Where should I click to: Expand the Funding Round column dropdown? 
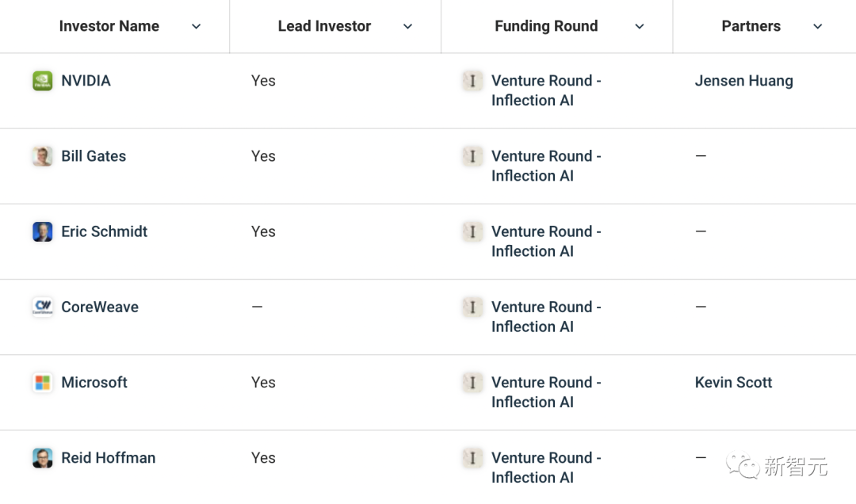640,27
